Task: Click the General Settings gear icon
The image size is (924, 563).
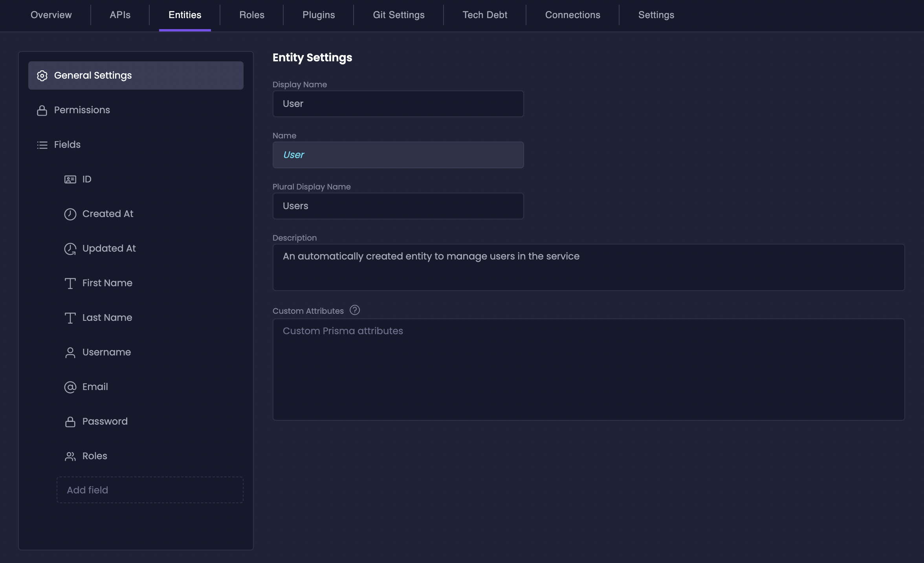Action: coord(42,75)
